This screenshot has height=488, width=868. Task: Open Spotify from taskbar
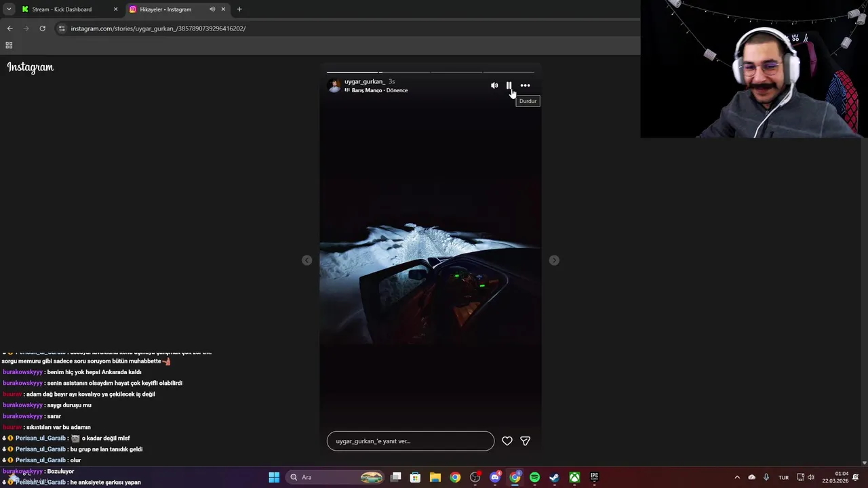click(534, 477)
